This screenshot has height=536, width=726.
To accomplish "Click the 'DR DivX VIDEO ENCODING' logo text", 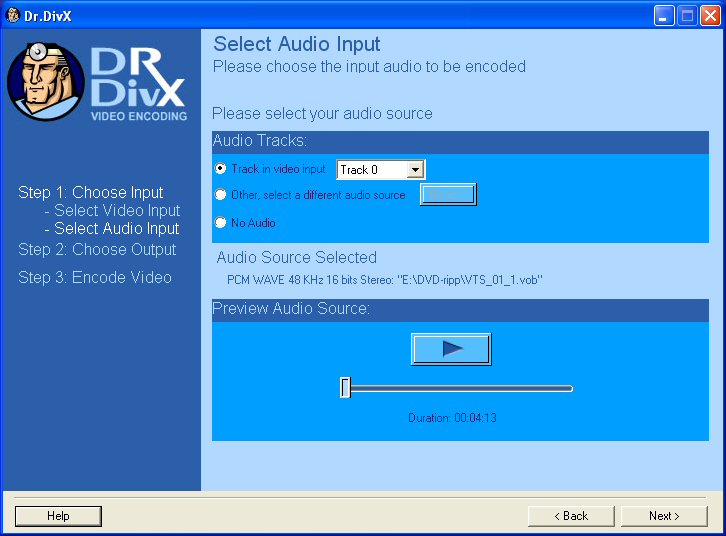I will 138,84.
